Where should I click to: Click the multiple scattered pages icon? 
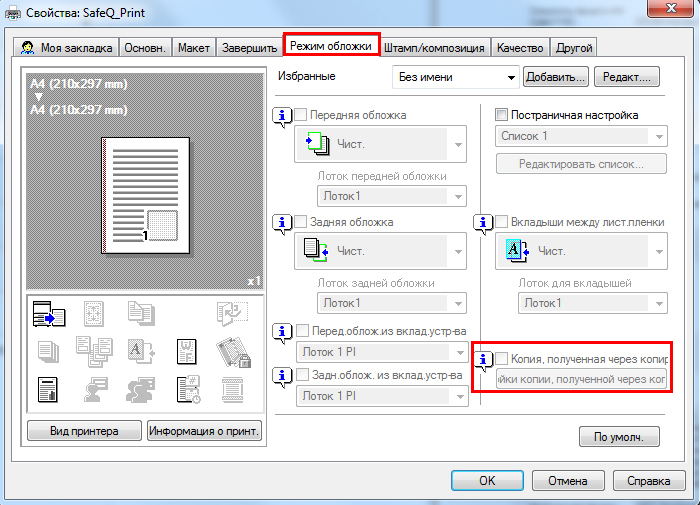coord(94,352)
